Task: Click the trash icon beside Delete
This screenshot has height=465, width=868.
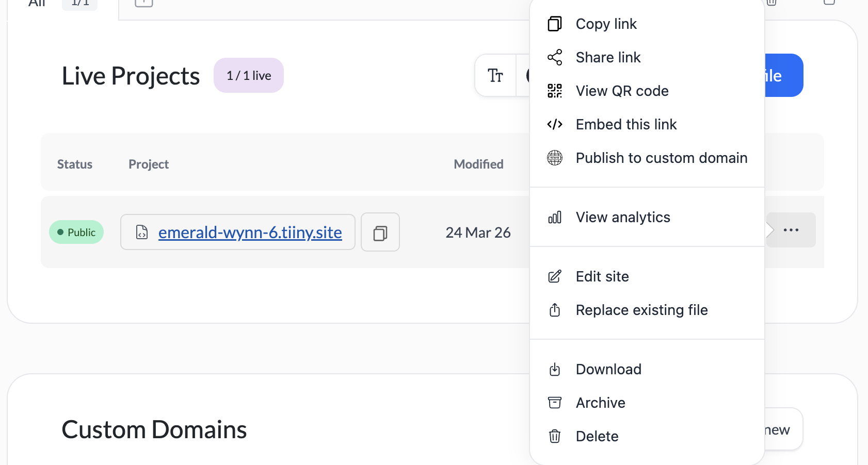Action: point(554,436)
